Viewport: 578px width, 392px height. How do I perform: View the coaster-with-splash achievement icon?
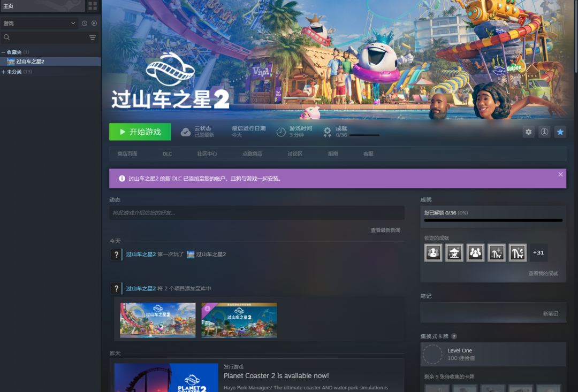pos(518,253)
